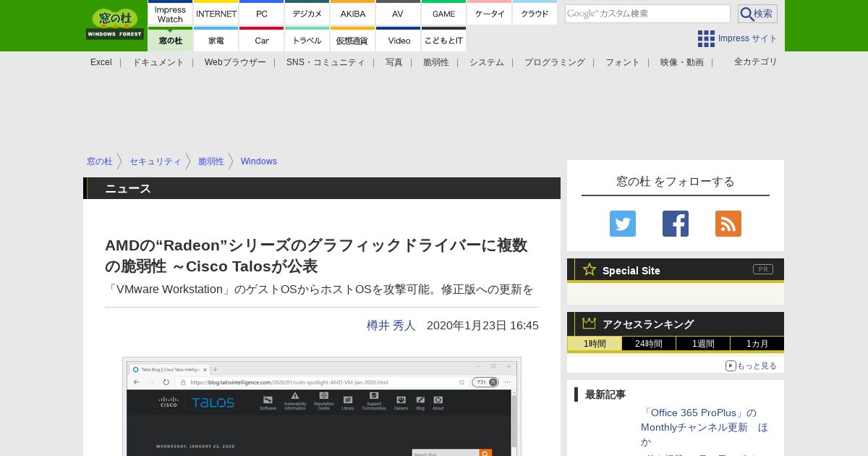
Task: Show 全カテゴリ list
Action: pos(756,62)
